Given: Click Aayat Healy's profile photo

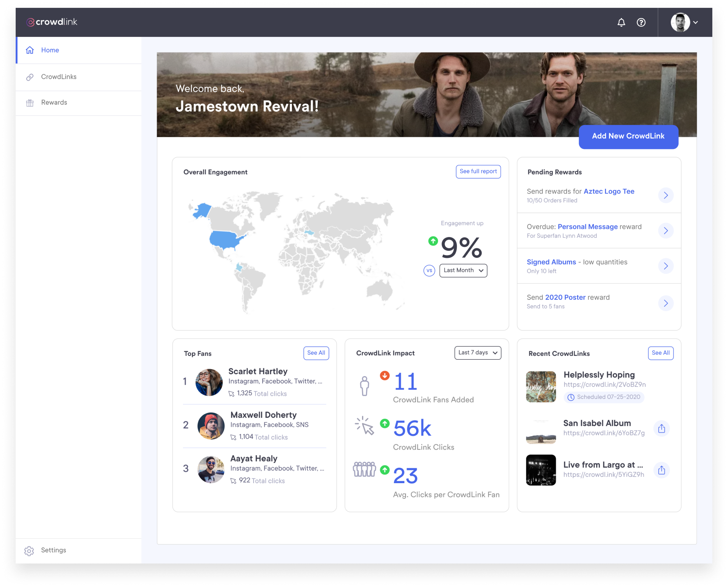Looking at the screenshot, I should (x=211, y=469).
